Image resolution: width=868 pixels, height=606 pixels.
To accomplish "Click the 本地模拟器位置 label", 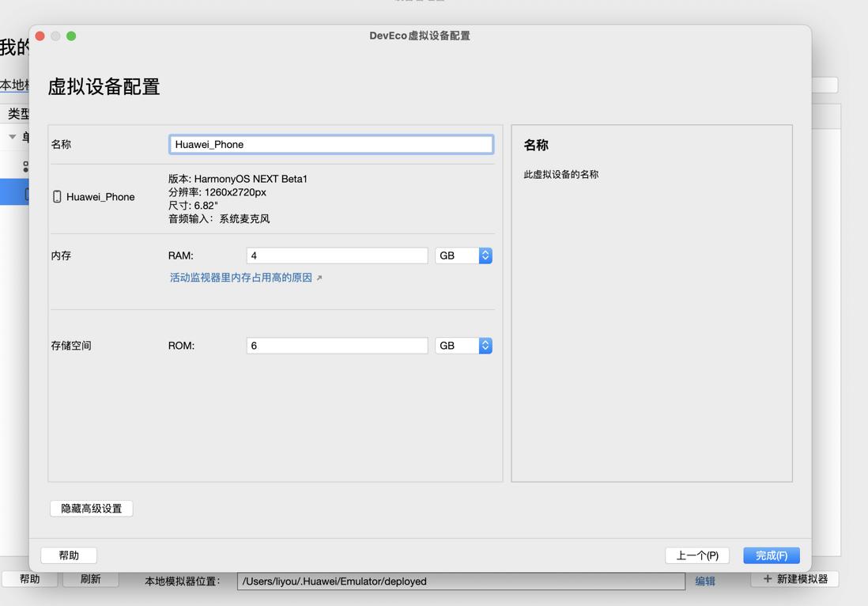I will click(183, 581).
